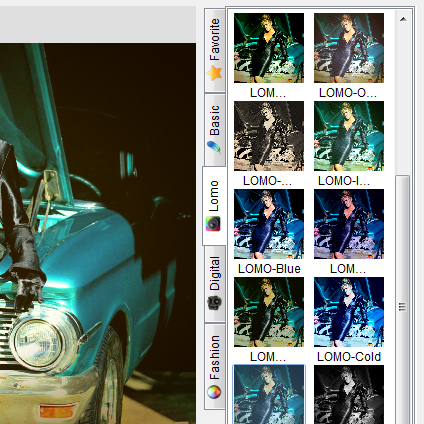This screenshot has height=424, width=424.
Task: Select the highlighted teal thumbnail at bottom
Action: tap(269, 395)
